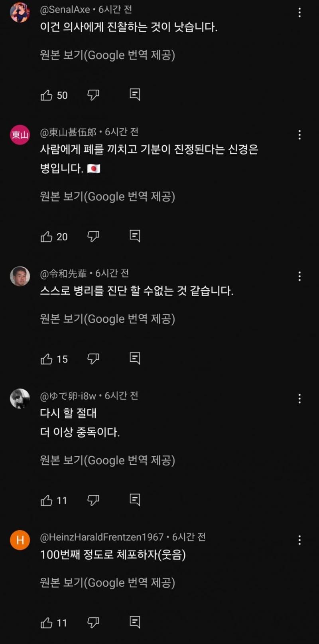Like the @東山甚伍郎 comment with 20 likes
319x644 pixels.
coord(47,237)
